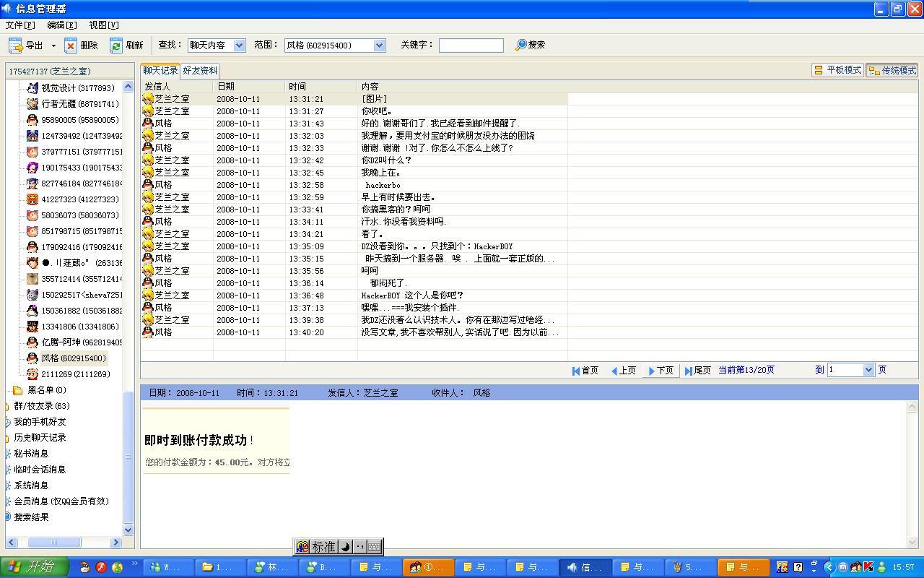Select 会员消息 (仅QQ会员有效) node
This screenshot has width=924, height=578.
tap(61, 501)
